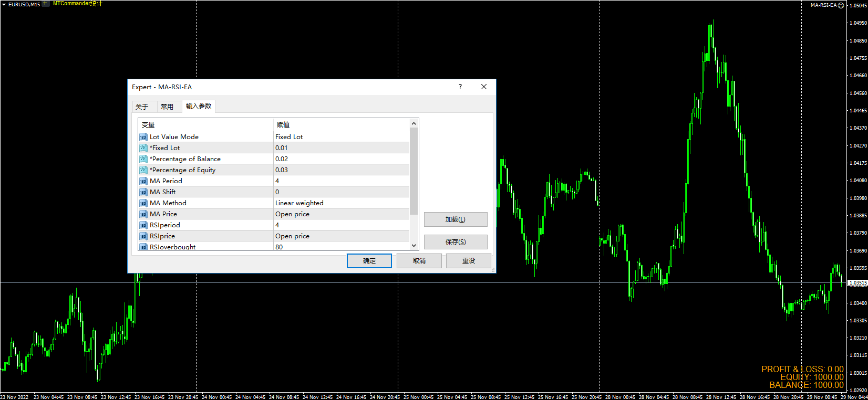This screenshot has height=400, width=868.
Task: Select the *Fixed Lot value 0.01
Action: (x=342, y=148)
